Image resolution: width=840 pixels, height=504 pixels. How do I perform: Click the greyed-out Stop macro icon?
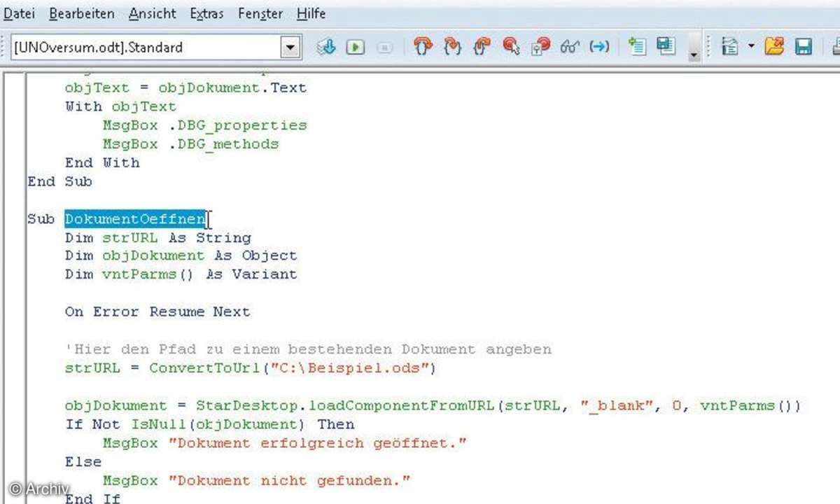[x=384, y=48]
